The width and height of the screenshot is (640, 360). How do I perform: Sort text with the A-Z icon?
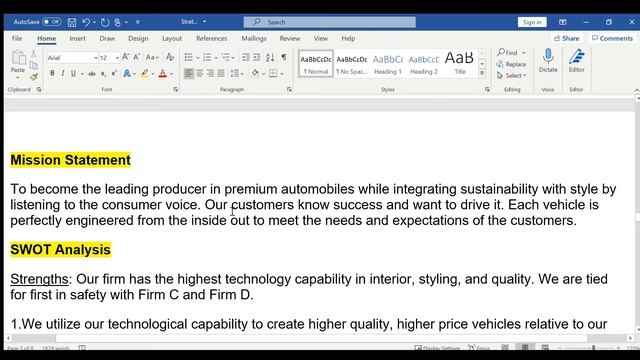point(270,57)
